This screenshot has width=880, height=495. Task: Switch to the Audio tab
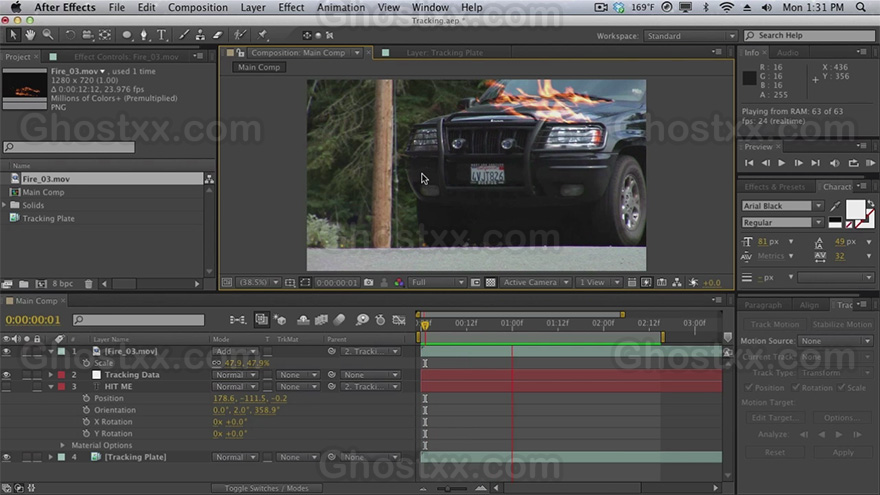click(787, 52)
